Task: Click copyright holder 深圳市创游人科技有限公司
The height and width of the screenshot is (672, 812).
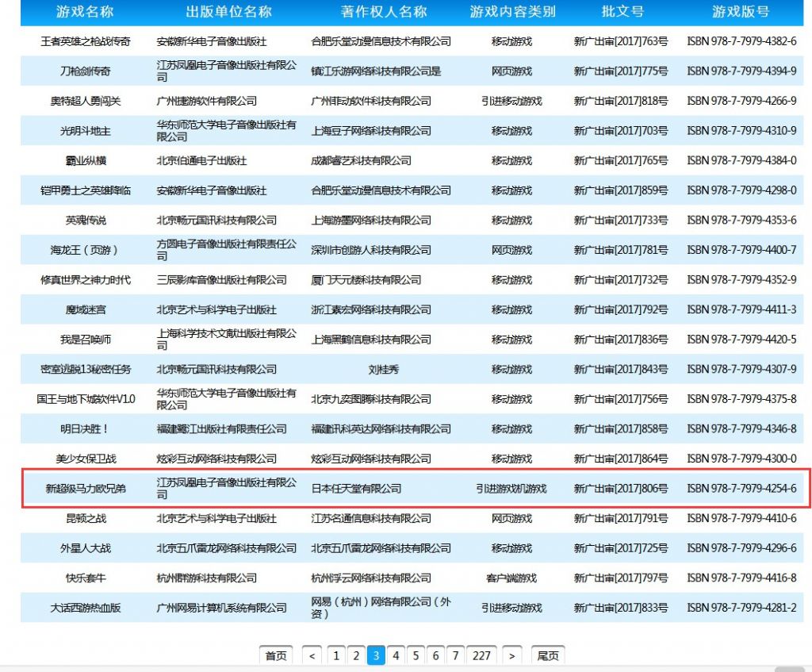Action: click(371, 250)
